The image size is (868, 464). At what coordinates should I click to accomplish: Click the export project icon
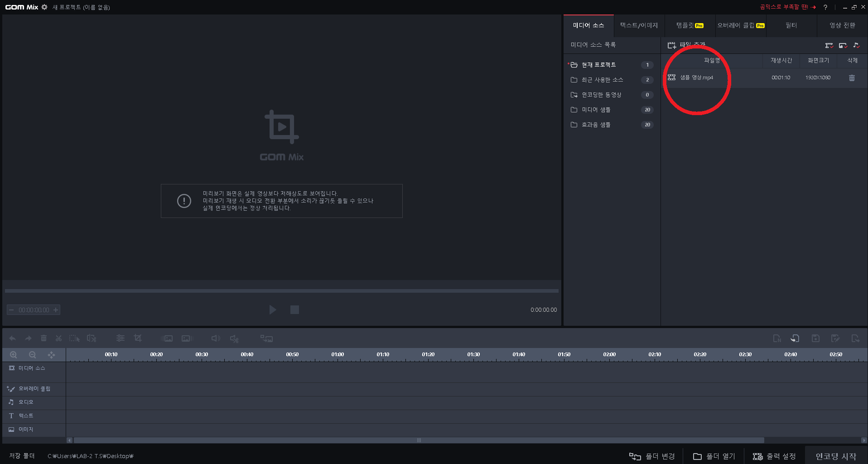pos(855,338)
